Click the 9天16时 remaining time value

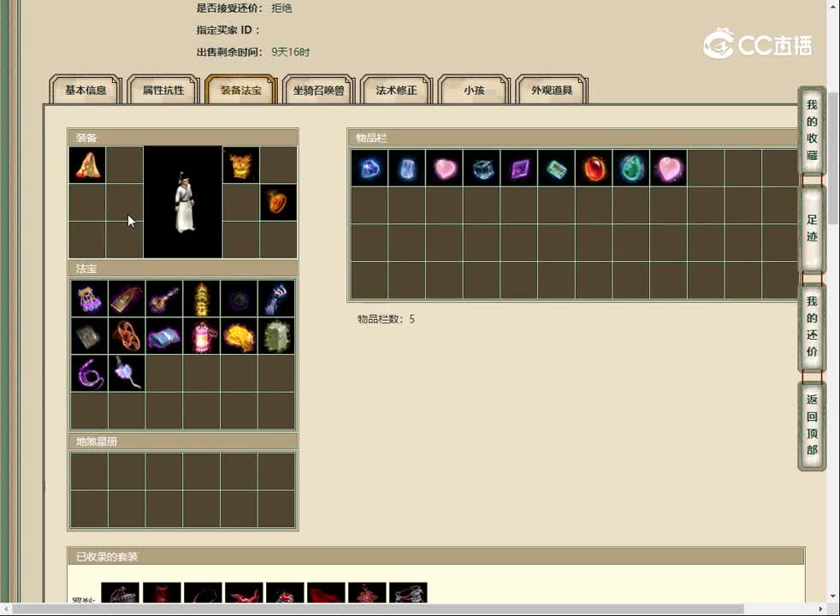pyautogui.click(x=290, y=52)
